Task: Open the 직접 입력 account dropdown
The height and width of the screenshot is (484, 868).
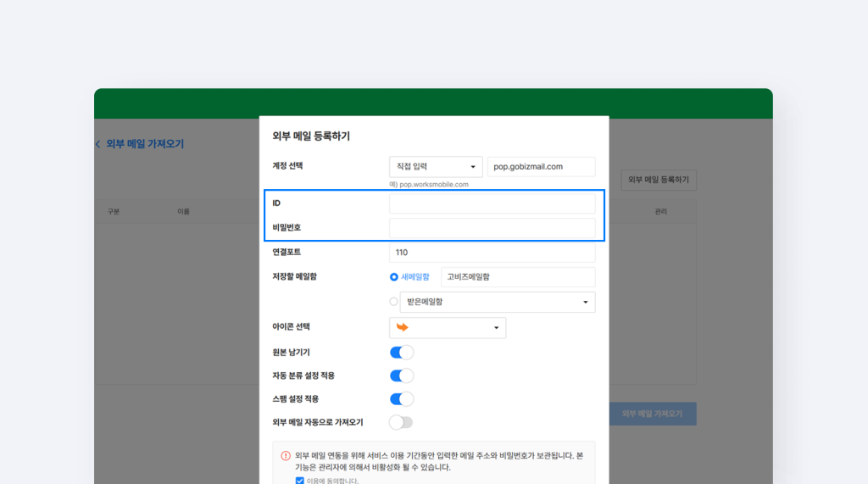Action: (436, 167)
